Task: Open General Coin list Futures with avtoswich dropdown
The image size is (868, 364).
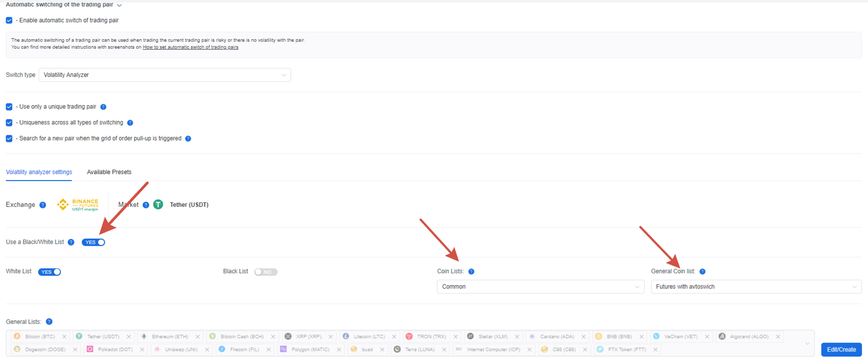Action: [756, 287]
